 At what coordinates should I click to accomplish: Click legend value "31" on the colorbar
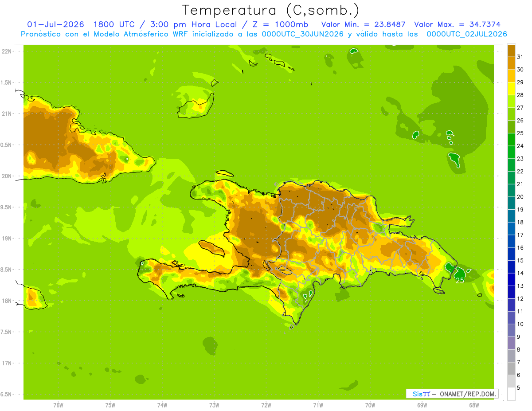tap(520, 57)
